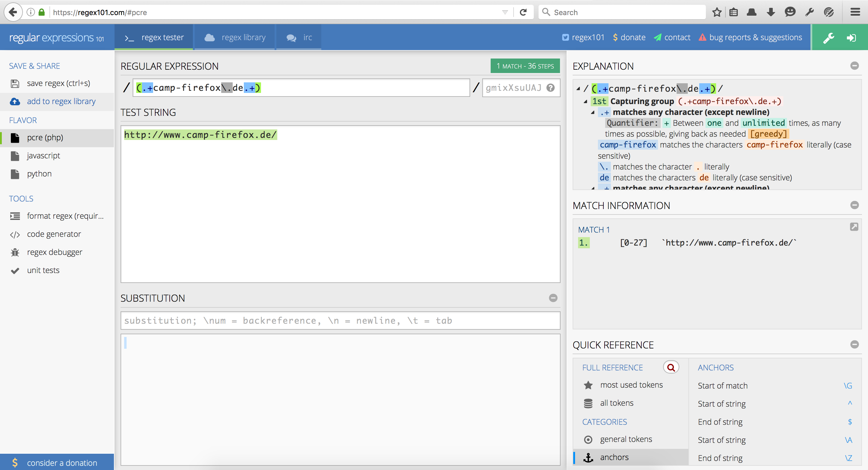Image resolution: width=868 pixels, height=470 pixels.
Task: Collapse the 1st Capturing group tree node
Action: pos(586,101)
